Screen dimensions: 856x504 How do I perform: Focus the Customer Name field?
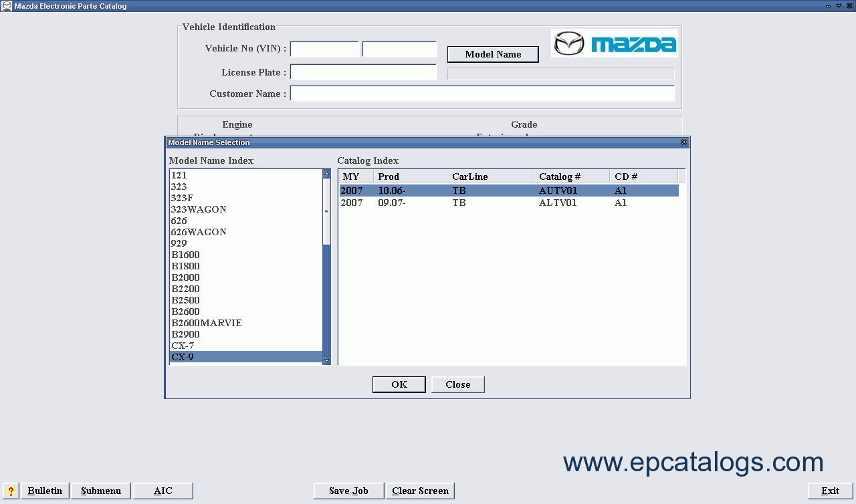click(x=482, y=94)
